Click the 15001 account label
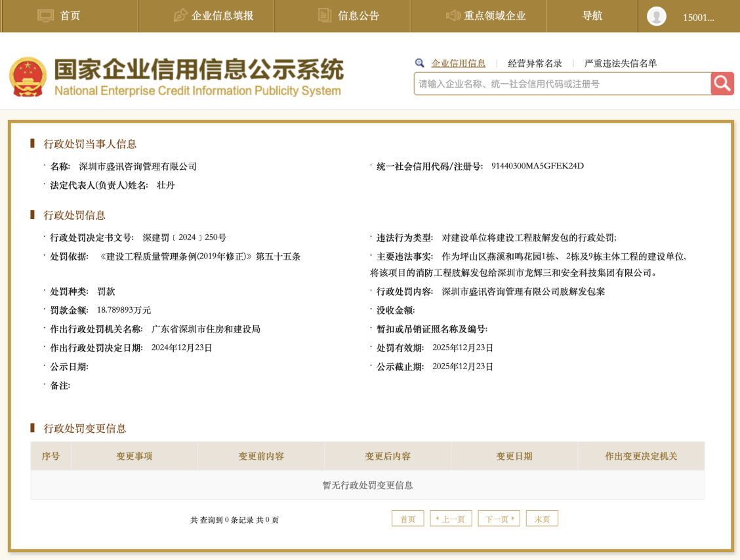Image resolution: width=740 pixels, height=560 pixels. (x=699, y=16)
